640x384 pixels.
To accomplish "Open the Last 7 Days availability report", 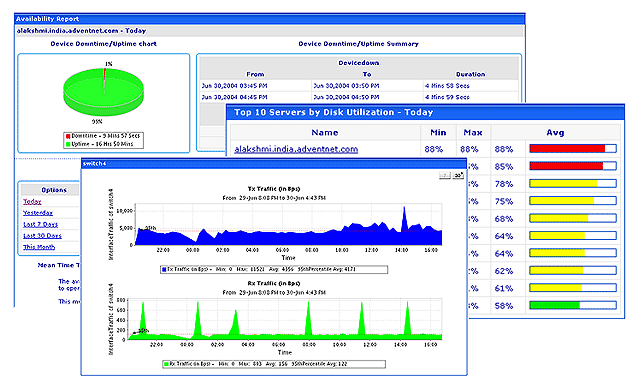I will [40, 224].
